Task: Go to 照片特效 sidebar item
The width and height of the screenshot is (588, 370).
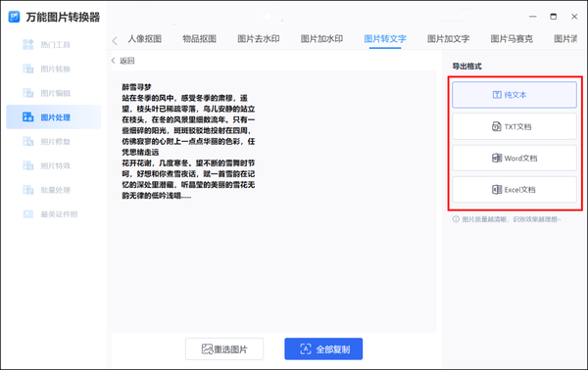Action: coord(54,165)
